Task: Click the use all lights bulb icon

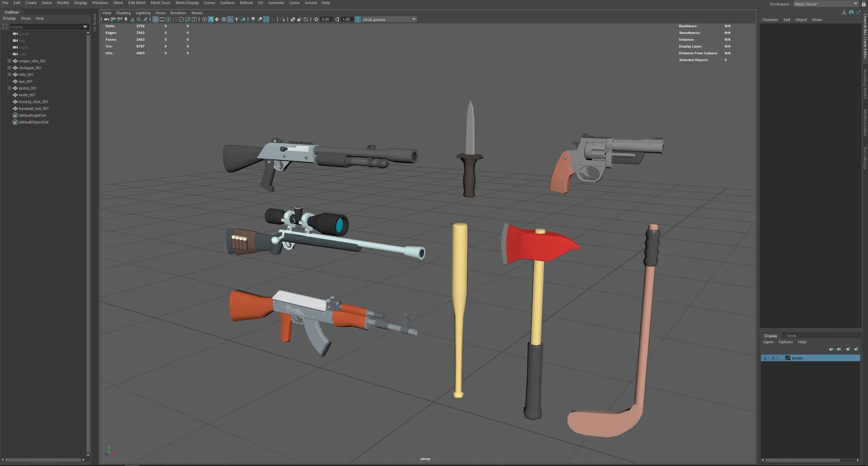Action: (237, 19)
